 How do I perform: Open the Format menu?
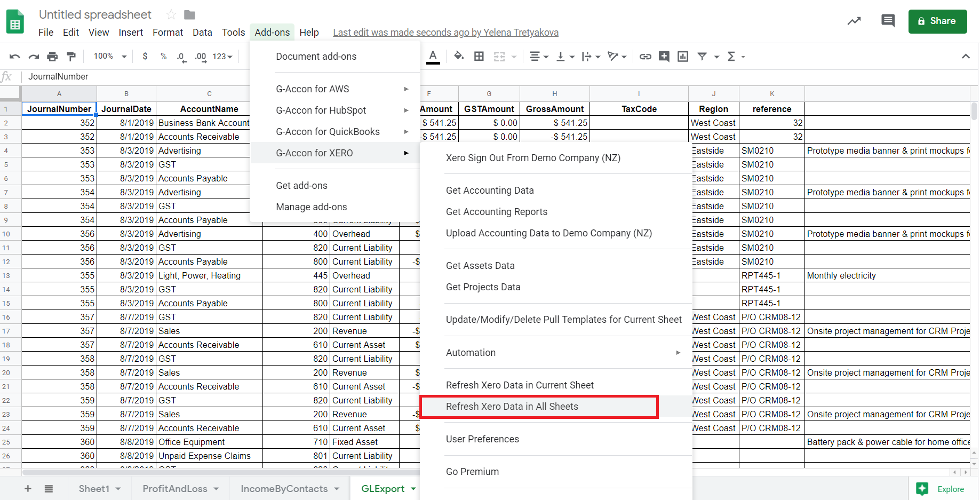point(168,33)
